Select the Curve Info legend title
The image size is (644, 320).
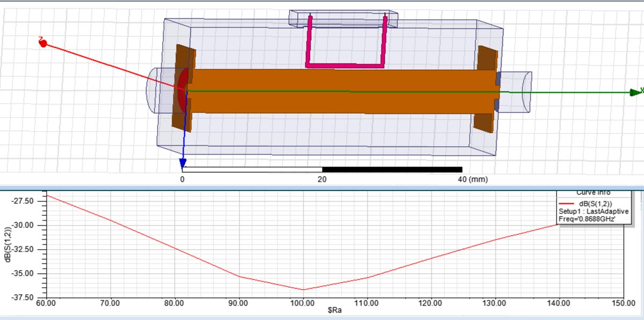[593, 193]
